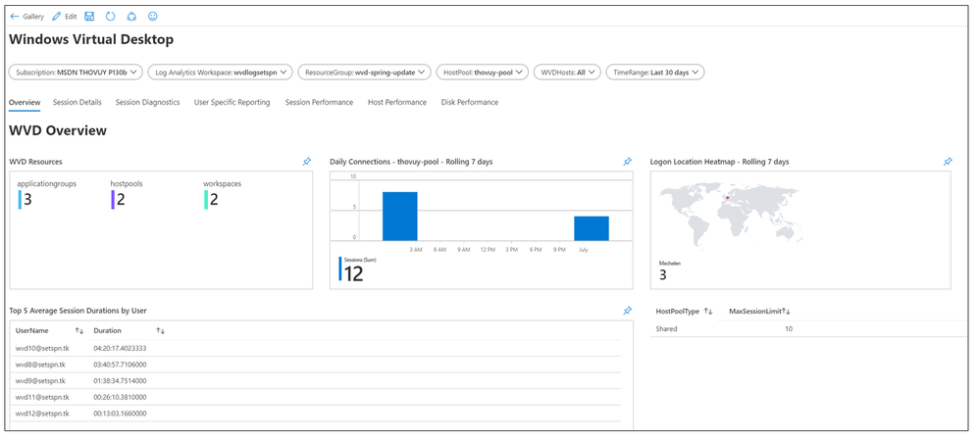The width and height of the screenshot is (980, 440).
Task: Select the wvd11@setspn.tk row
Action: pos(316,397)
